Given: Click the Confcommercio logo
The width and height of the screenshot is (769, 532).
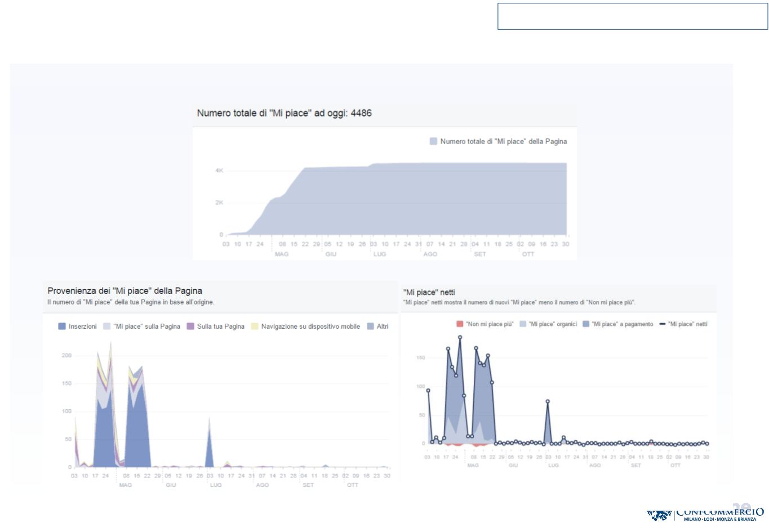Looking at the screenshot, I should (x=705, y=513).
